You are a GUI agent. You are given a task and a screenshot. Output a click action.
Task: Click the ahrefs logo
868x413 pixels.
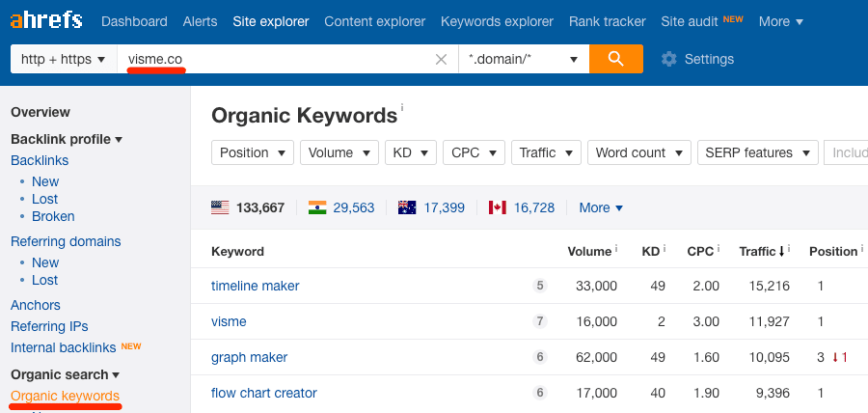(46, 20)
